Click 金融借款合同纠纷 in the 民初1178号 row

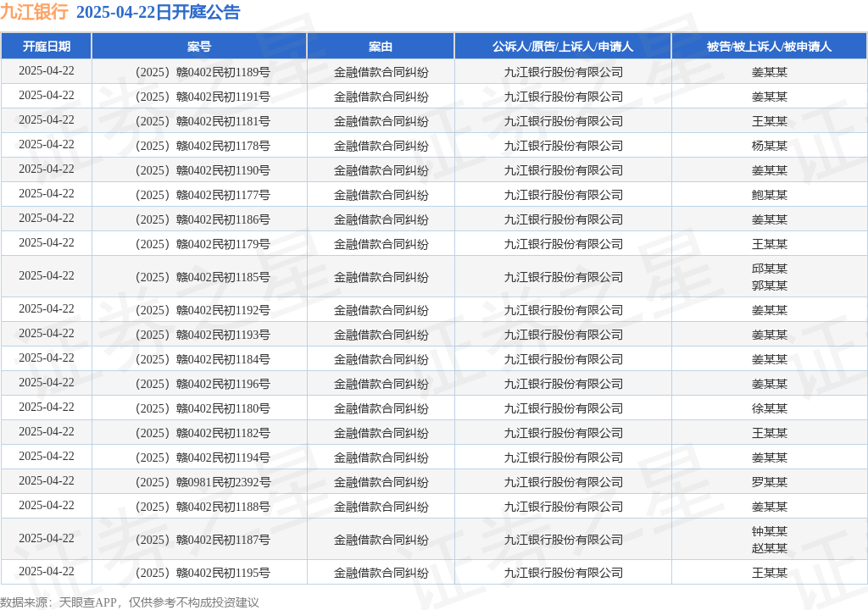(x=381, y=146)
